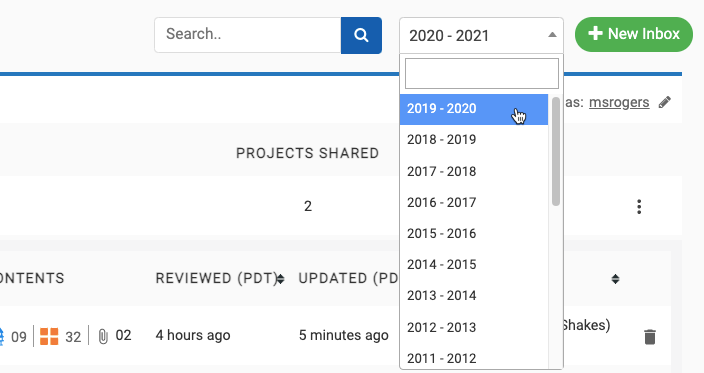
Task: Open the three-dot options menu
Action: 639,206
